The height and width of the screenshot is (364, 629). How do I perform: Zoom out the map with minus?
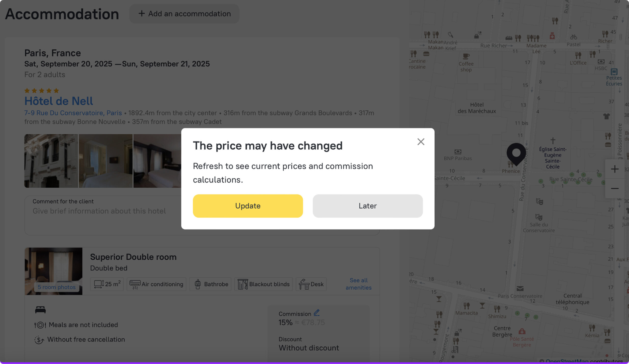[615, 188]
